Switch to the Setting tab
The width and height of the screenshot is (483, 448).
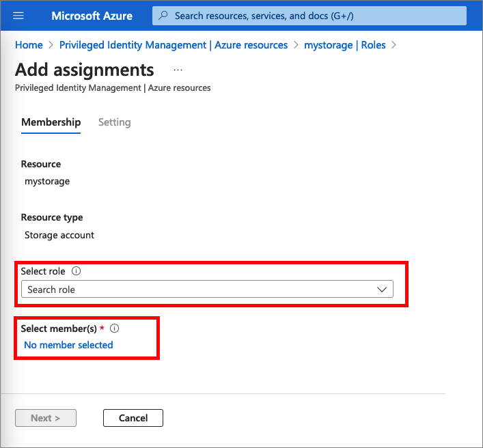[114, 122]
